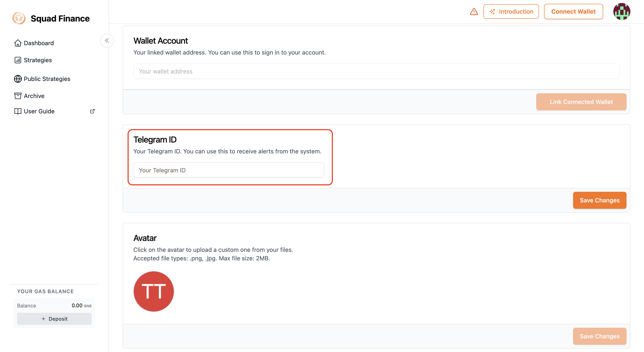The image size is (644, 352).
Task: Collapse the sidebar with chevron button
Action: click(x=107, y=40)
